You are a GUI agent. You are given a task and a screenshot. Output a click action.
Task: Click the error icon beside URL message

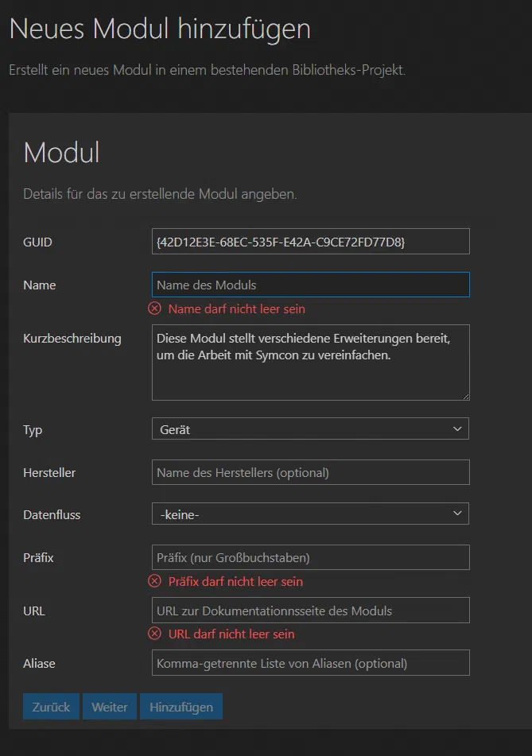pos(154,633)
